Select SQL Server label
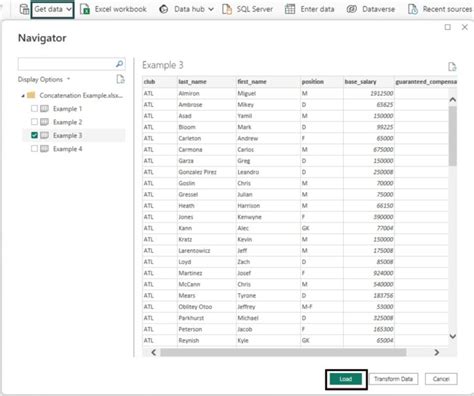 pos(255,9)
